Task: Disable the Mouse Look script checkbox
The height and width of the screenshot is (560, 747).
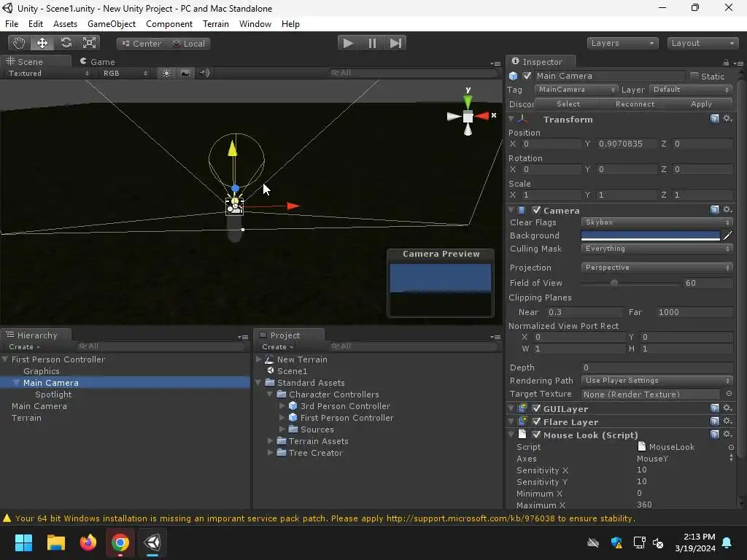Action: point(536,435)
